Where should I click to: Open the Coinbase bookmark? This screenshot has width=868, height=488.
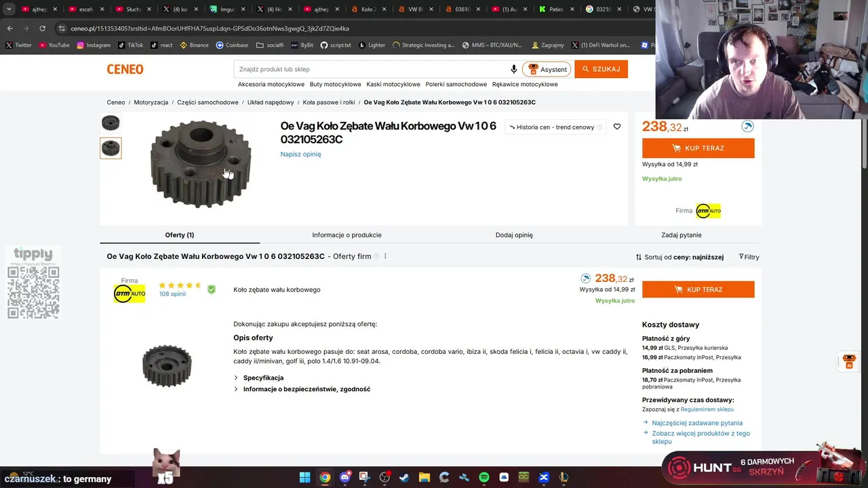[232, 45]
